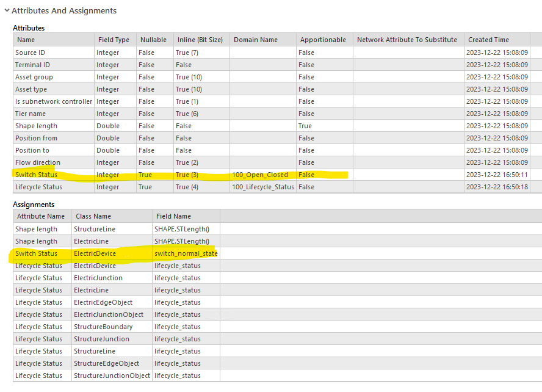Collapse the Attributes And Assignments section

(x=7, y=10)
